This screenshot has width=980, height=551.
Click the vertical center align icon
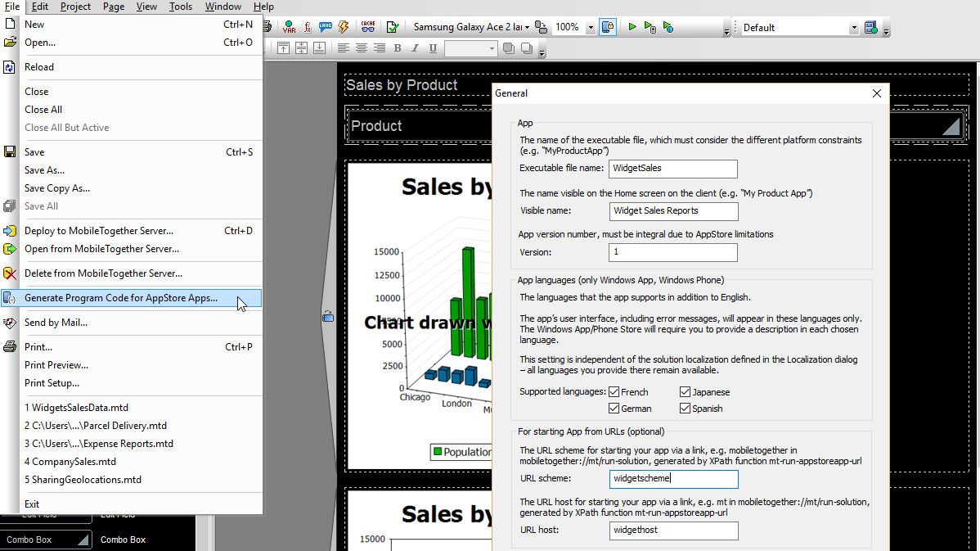pyautogui.click(x=301, y=48)
